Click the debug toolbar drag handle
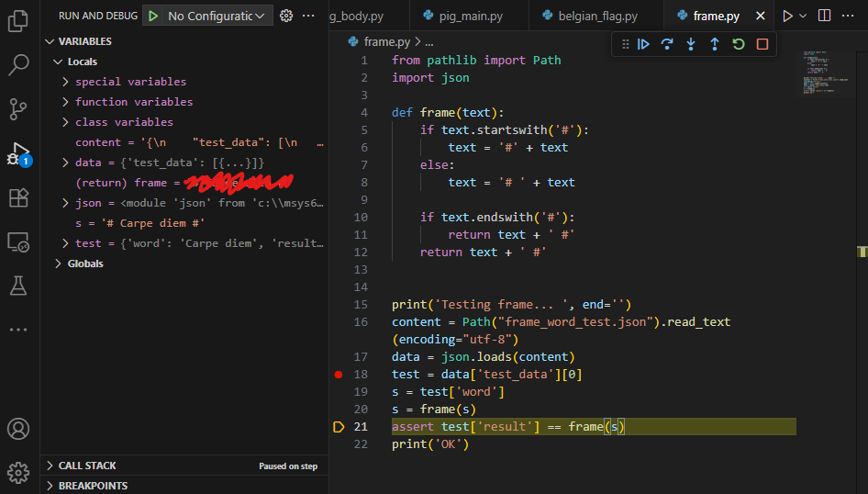868x494 pixels. tap(626, 44)
